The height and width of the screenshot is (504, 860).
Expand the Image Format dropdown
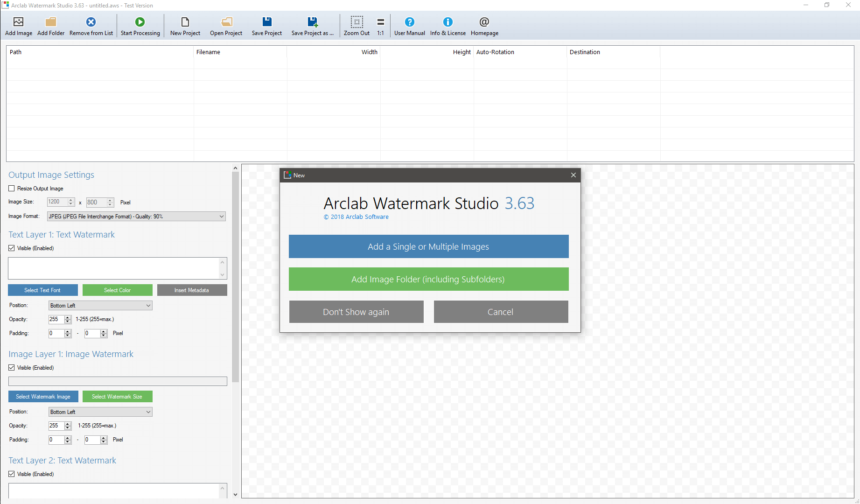click(x=136, y=217)
